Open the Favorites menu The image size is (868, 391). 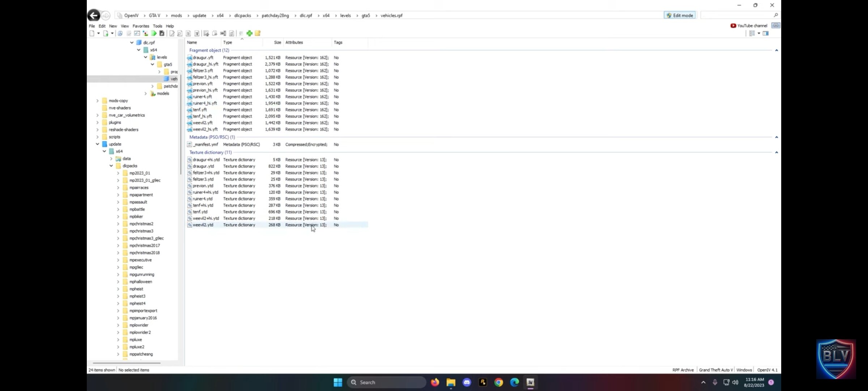[x=141, y=26]
